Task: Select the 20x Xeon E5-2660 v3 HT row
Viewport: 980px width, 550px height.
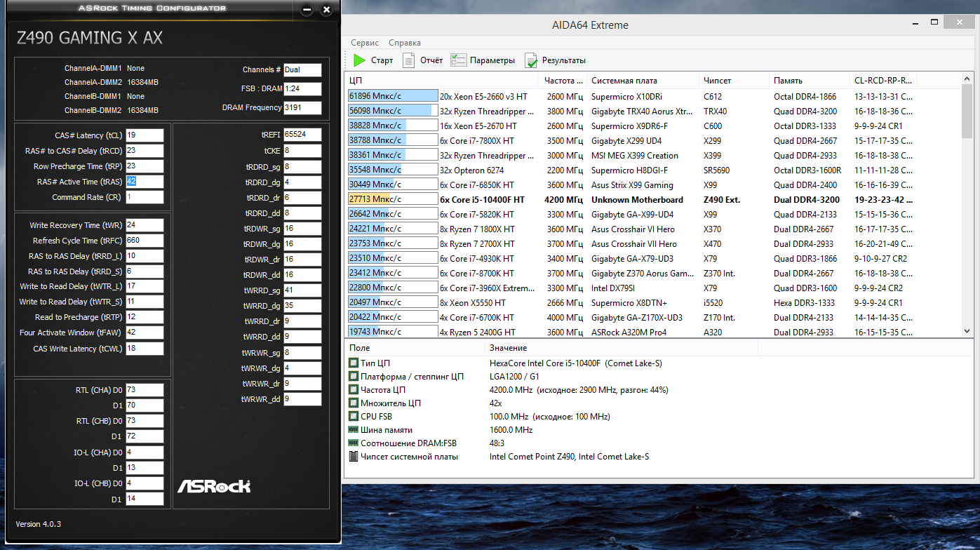Action: 652,96
